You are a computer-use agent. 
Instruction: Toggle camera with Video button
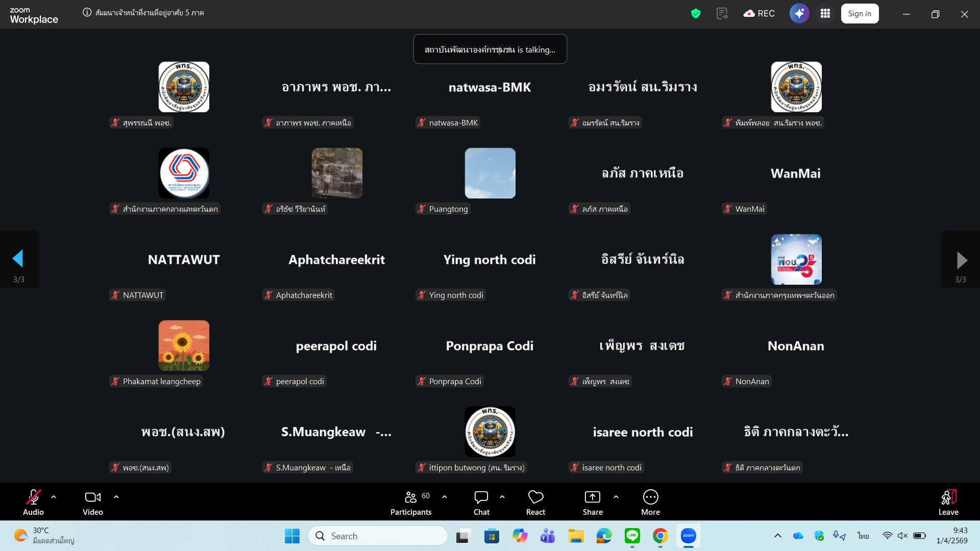92,503
